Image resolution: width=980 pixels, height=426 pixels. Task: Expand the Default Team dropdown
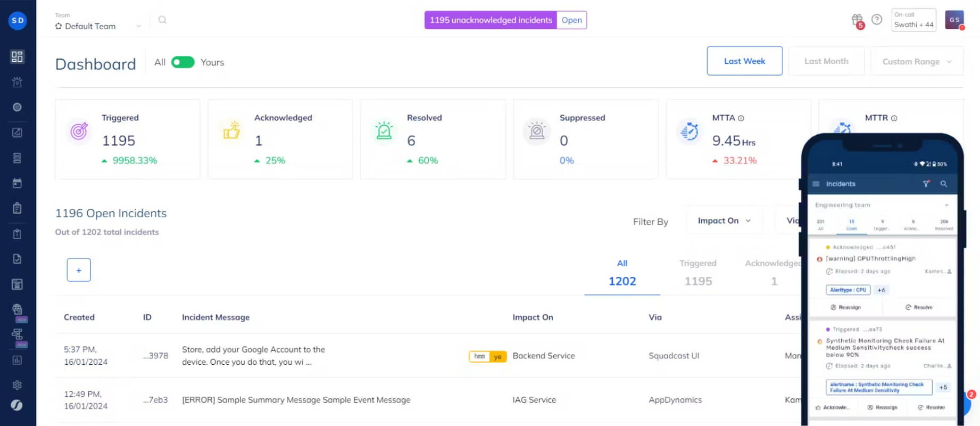[98, 26]
